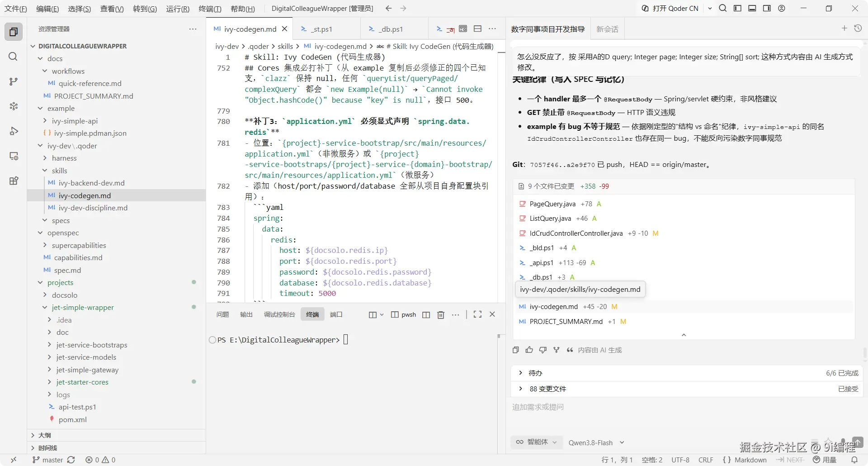Viewport: 868px width, 466px height.
Task: Click the sync changes icon next to master
Action: click(x=71, y=460)
